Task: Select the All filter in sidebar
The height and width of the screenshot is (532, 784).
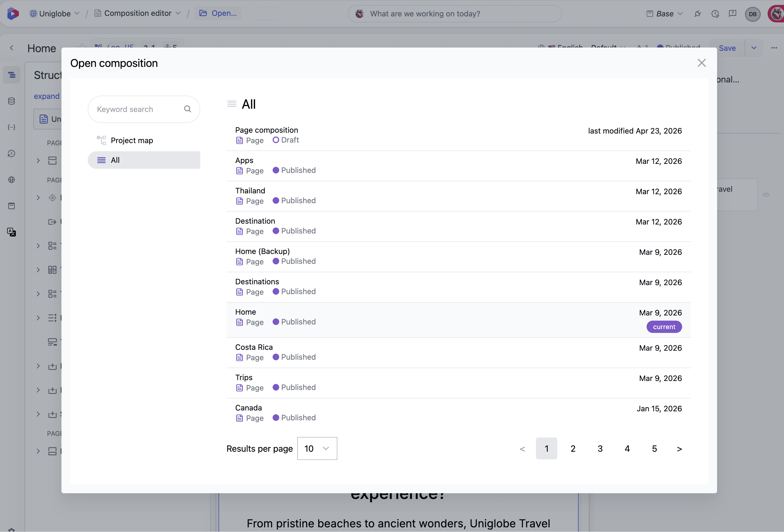Action: pos(144,160)
